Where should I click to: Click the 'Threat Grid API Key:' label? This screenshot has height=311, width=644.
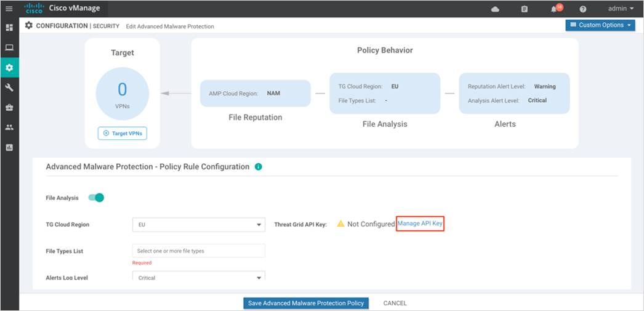pyautogui.click(x=300, y=225)
